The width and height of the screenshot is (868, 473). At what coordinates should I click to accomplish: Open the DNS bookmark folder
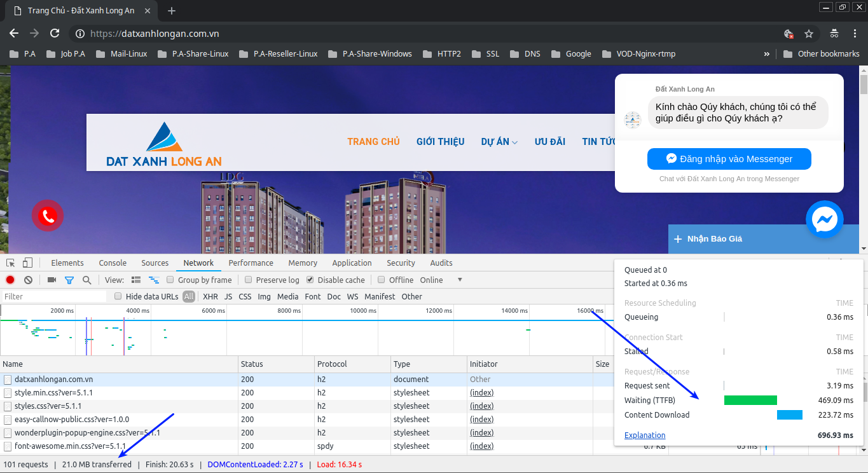point(525,54)
